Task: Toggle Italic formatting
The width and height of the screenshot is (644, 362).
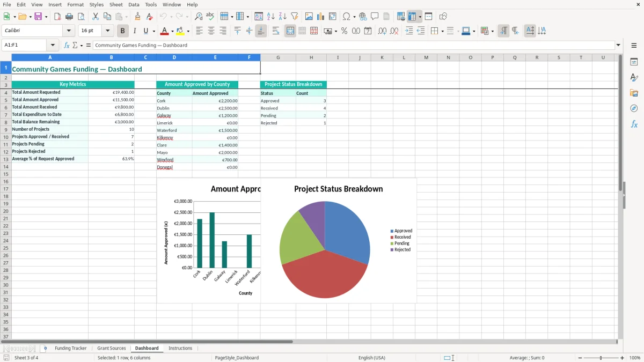Action: [134, 31]
